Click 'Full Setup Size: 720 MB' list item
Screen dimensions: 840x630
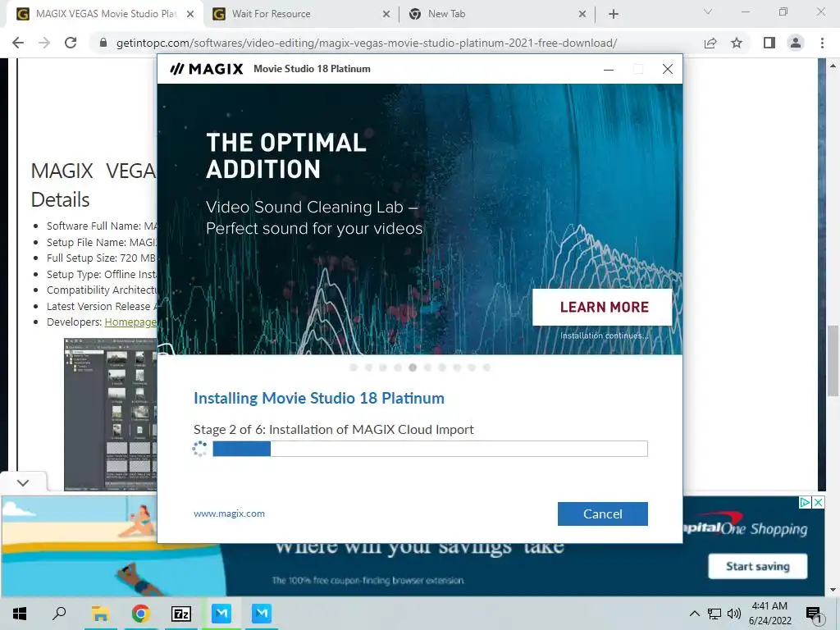(x=101, y=258)
